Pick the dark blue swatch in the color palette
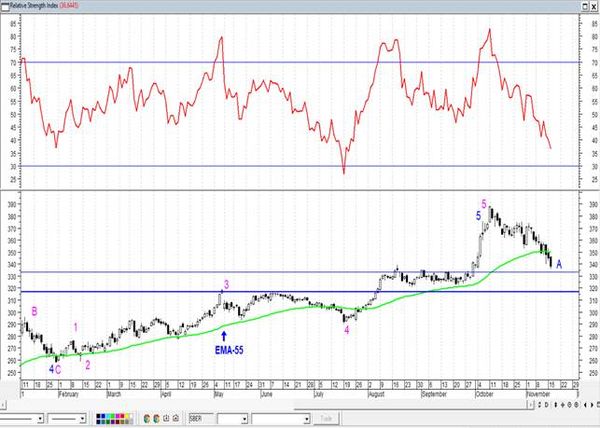Screen dimensions: 600x428 tap(100, 418)
